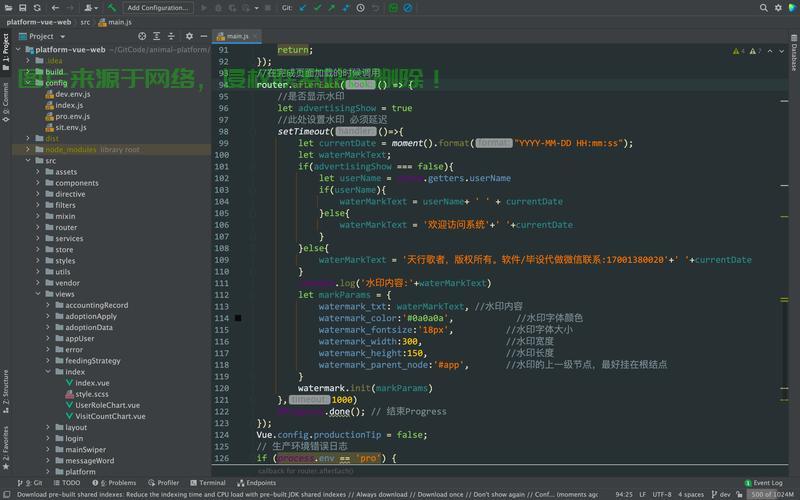This screenshot has height=500, width=800.
Task: Expand the node_modules folder
Action: coord(28,149)
